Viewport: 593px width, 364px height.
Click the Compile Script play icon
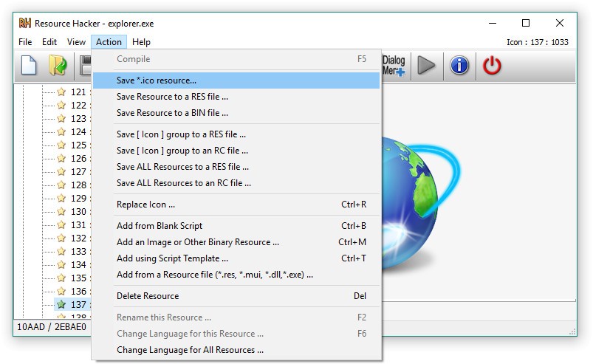coord(426,66)
